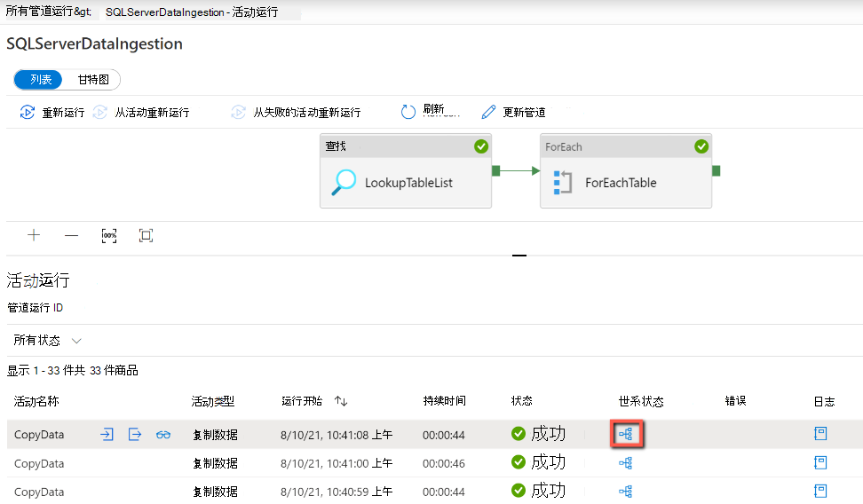Screen dimensions: 863x504
Task: Open lineage status icon for 10:41:08 row
Action: point(626,434)
